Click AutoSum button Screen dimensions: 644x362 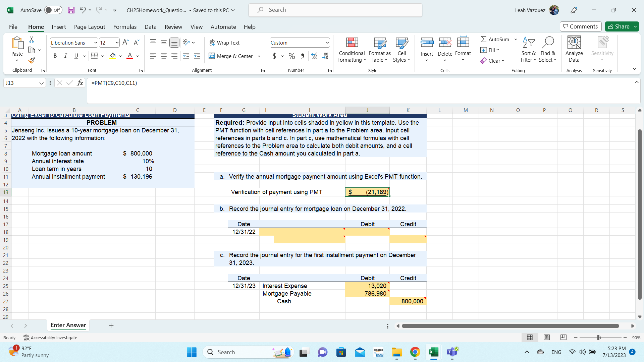click(495, 39)
